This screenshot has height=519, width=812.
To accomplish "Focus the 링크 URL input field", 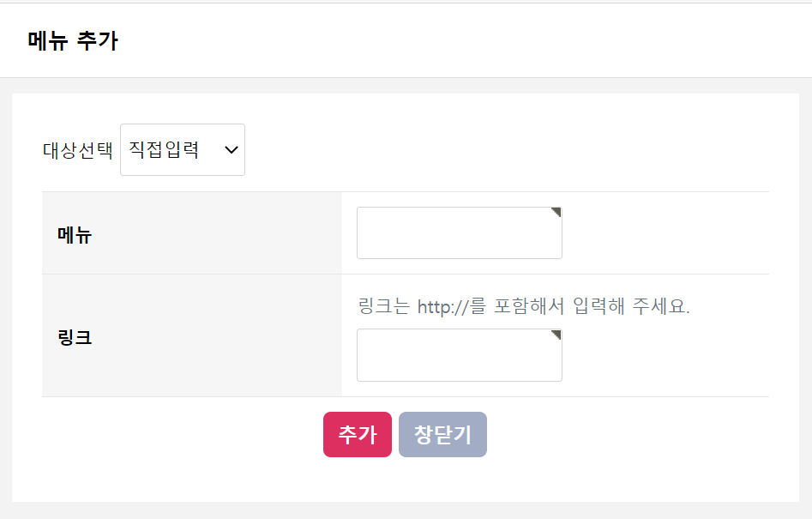I will pos(459,355).
